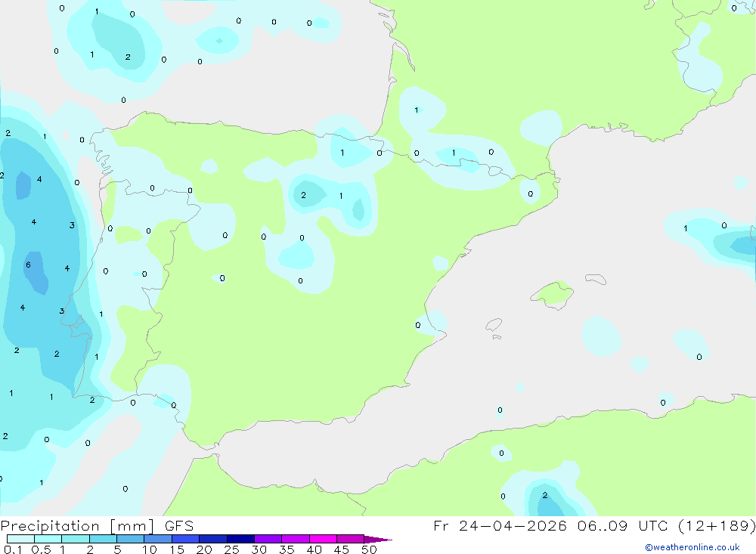The width and height of the screenshot is (756, 554).
Task: Click the 40–45 mm magenta legend swatch
Action: (x=323, y=539)
